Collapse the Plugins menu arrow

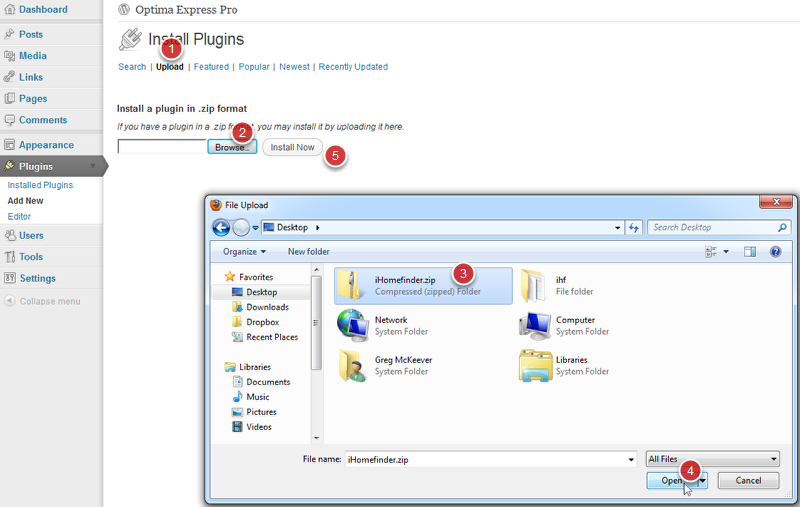pyautogui.click(x=93, y=166)
